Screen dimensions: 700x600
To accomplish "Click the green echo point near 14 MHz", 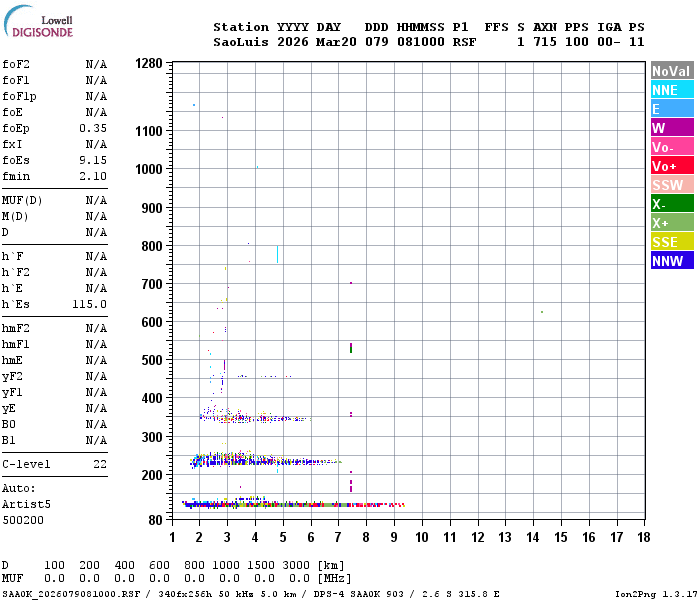I will tap(542, 312).
